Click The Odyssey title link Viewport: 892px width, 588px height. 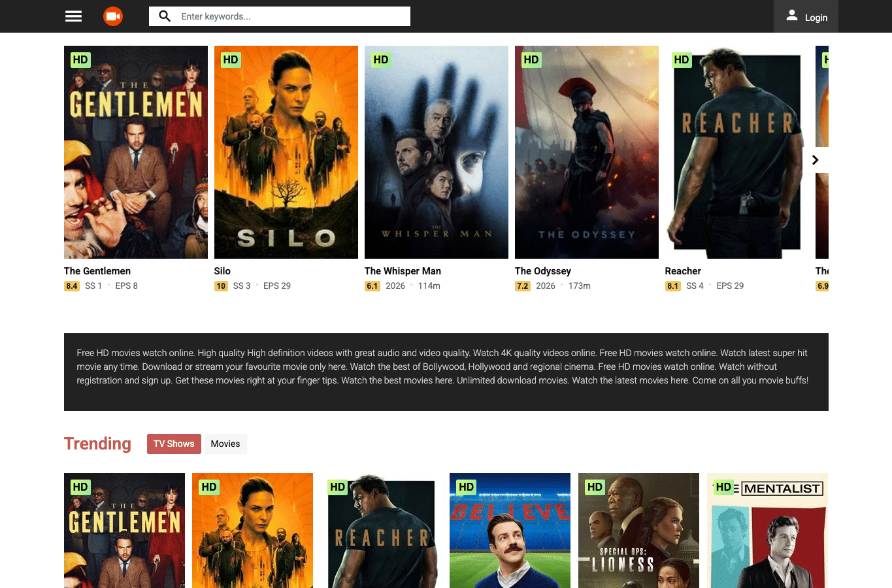tap(543, 271)
